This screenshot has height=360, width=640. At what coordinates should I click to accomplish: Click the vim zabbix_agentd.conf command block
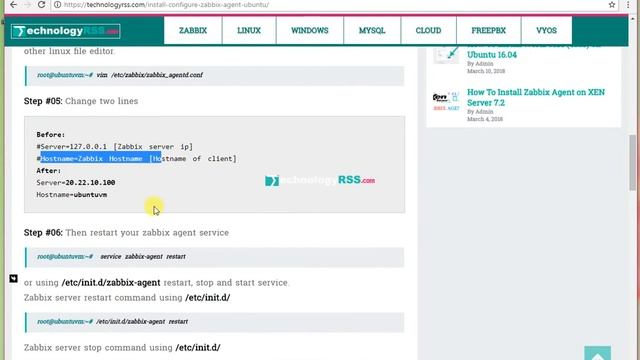(x=215, y=76)
